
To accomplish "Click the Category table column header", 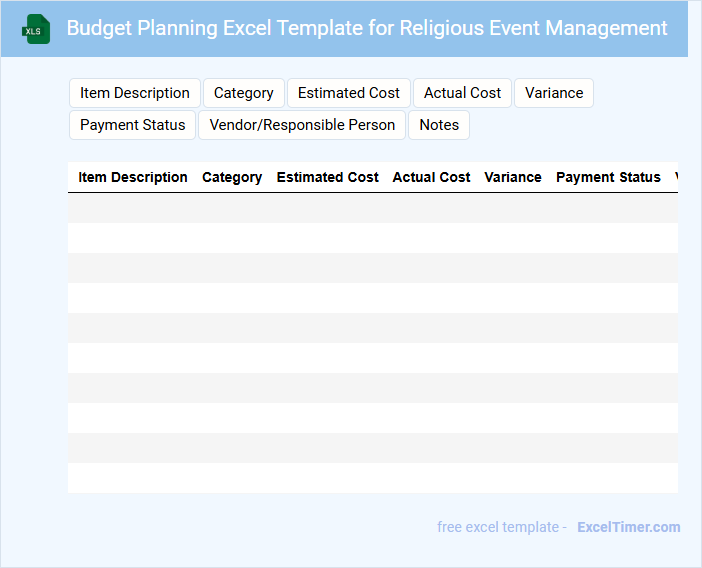I will tap(232, 177).
